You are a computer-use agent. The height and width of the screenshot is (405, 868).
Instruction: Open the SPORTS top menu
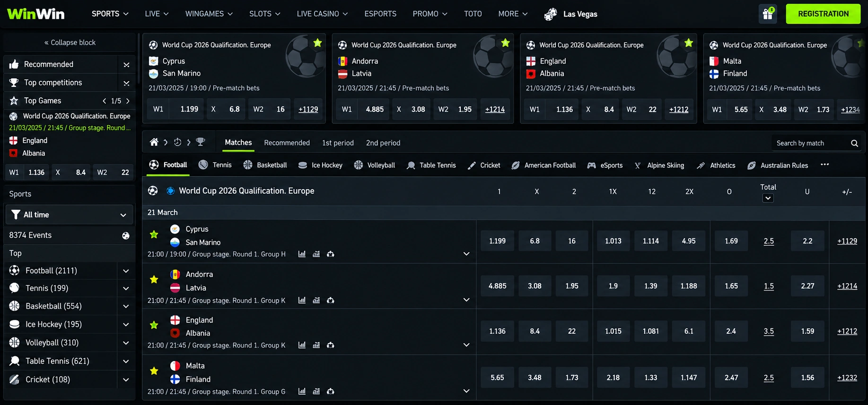[110, 14]
